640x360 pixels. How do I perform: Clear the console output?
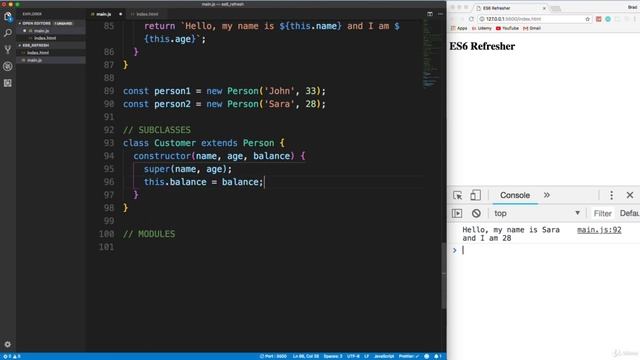476,213
